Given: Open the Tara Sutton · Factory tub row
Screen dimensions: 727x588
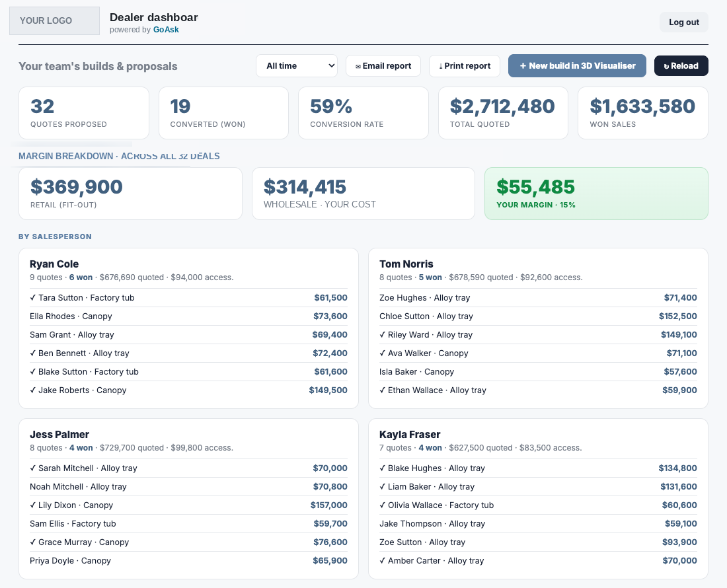Looking at the screenshot, I should point(189,298).
